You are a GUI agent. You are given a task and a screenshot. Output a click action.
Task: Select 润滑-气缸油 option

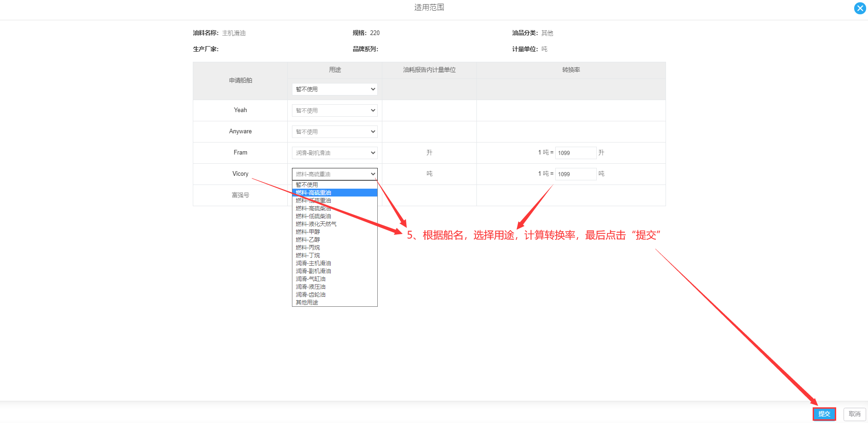pyautogui.click(x=334, y=279)
